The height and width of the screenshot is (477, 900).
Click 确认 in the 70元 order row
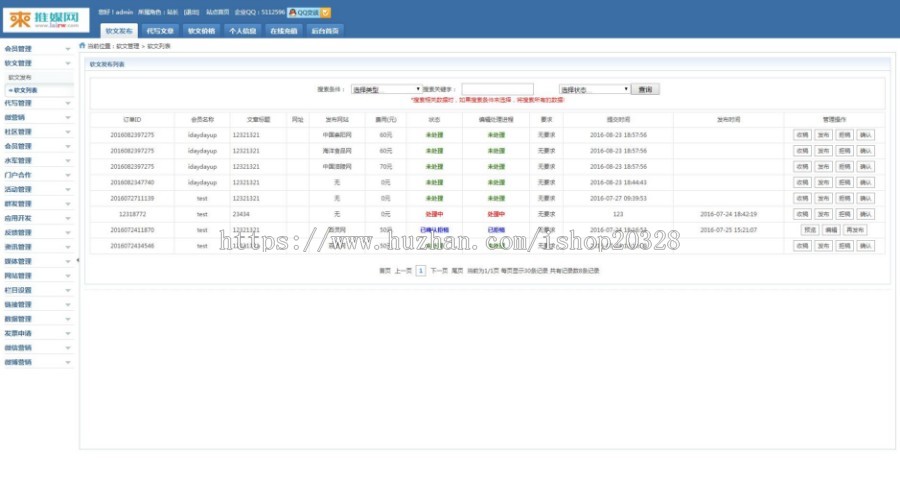tap(866, 166)
